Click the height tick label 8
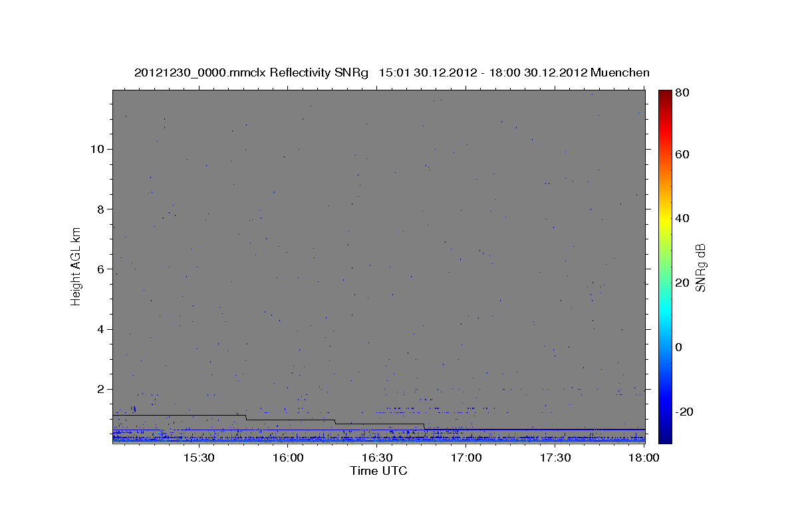Screen dimensions: 798x532 click(x=101, y=209)
